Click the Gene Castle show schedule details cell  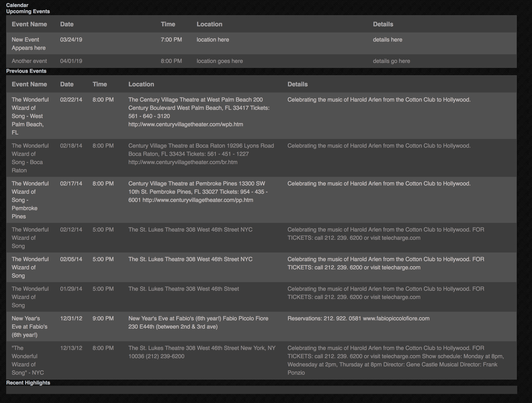[396, 360]
